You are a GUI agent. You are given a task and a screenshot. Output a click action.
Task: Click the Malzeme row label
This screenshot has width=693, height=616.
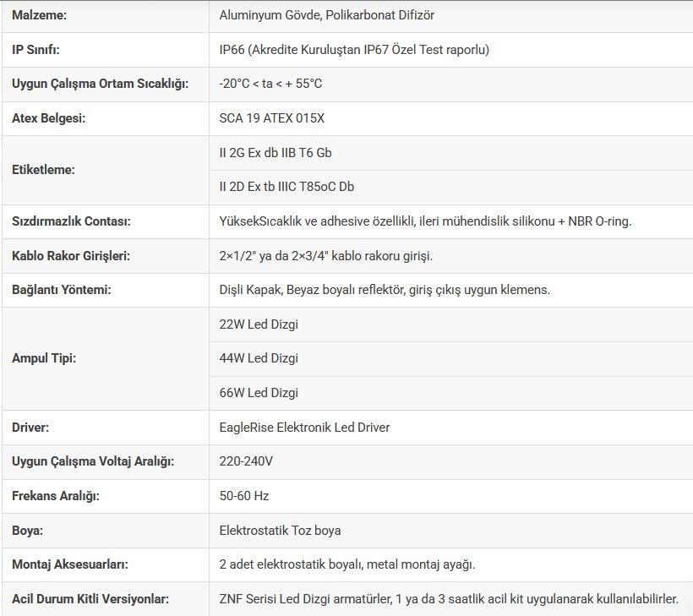[39, 15]
